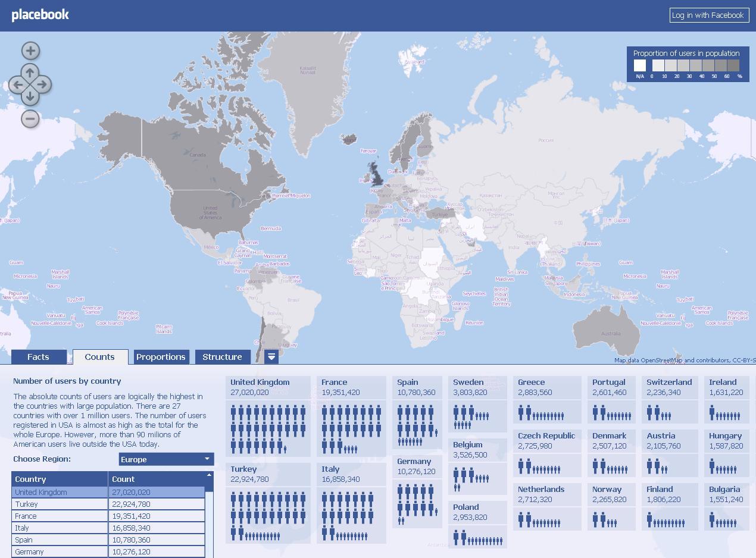
Task: Open the Choose Region dropdown showing Europe
Action: pos(166,459)
